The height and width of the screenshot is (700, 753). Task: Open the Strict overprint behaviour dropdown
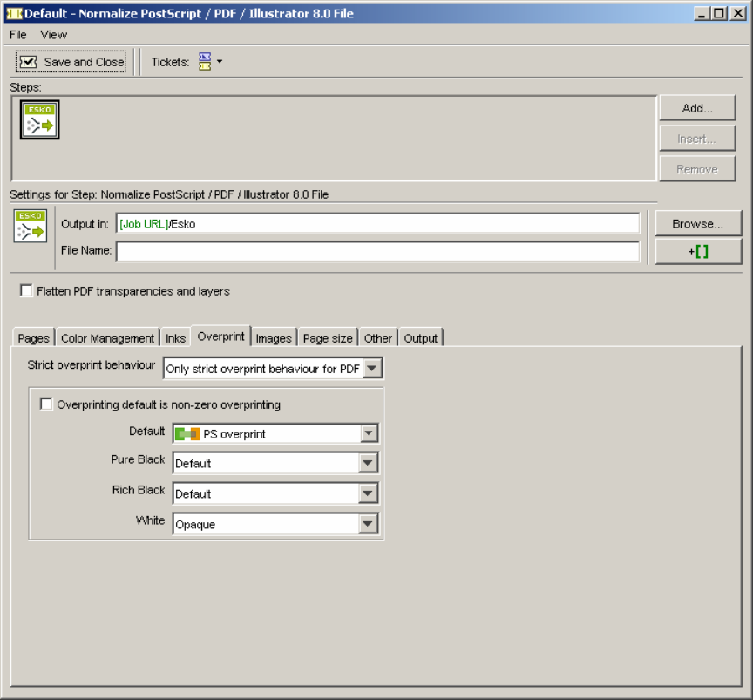[x=372, y=369]
